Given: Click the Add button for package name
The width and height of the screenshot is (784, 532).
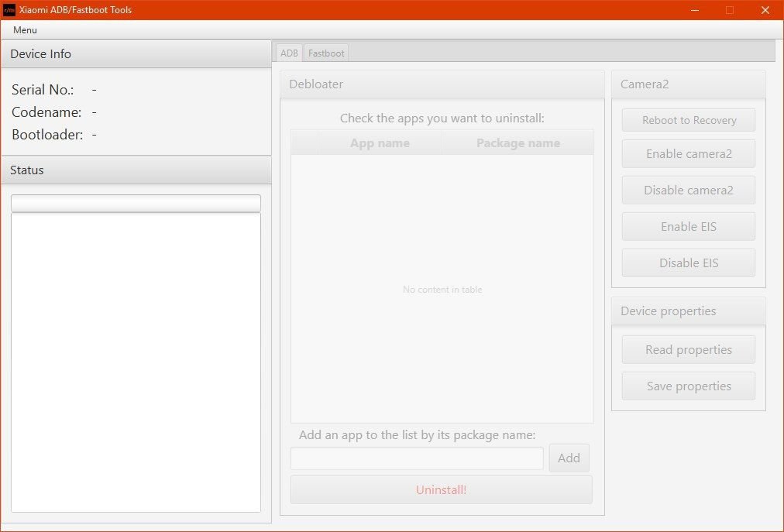Looking at the screenshot, I should (569, 458).
